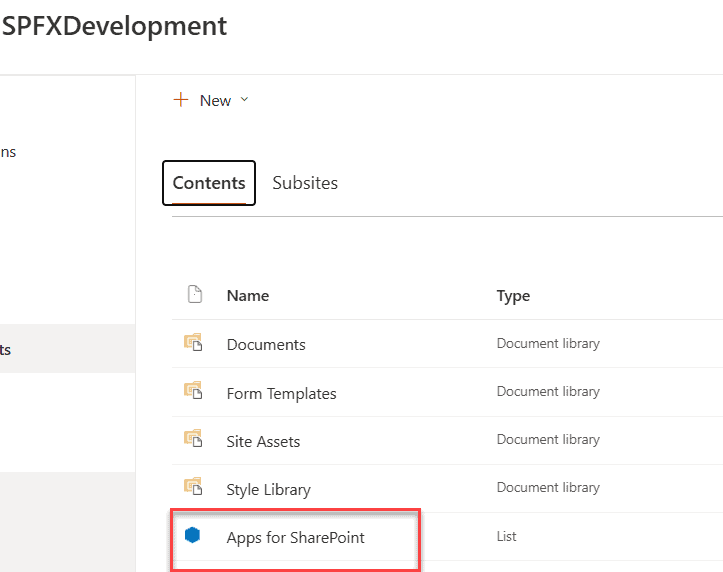Click the SPFXDevelopment site title

pyautogui.click(x=114, y=26)
